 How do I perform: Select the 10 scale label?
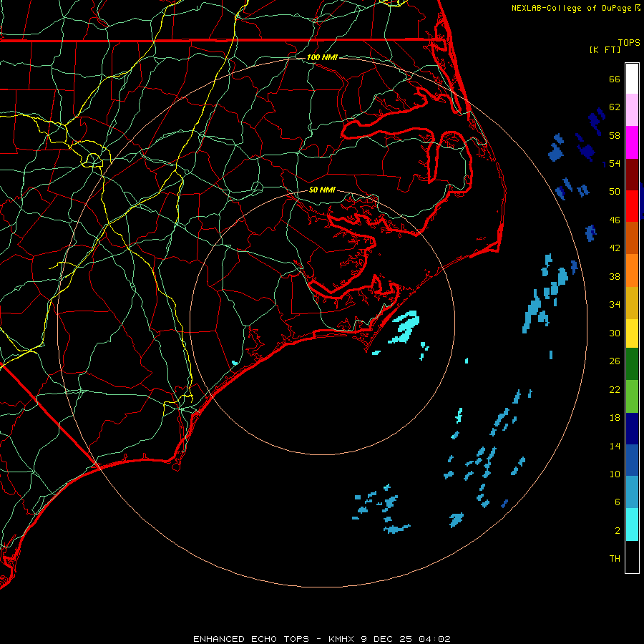(x=615, y=474)
